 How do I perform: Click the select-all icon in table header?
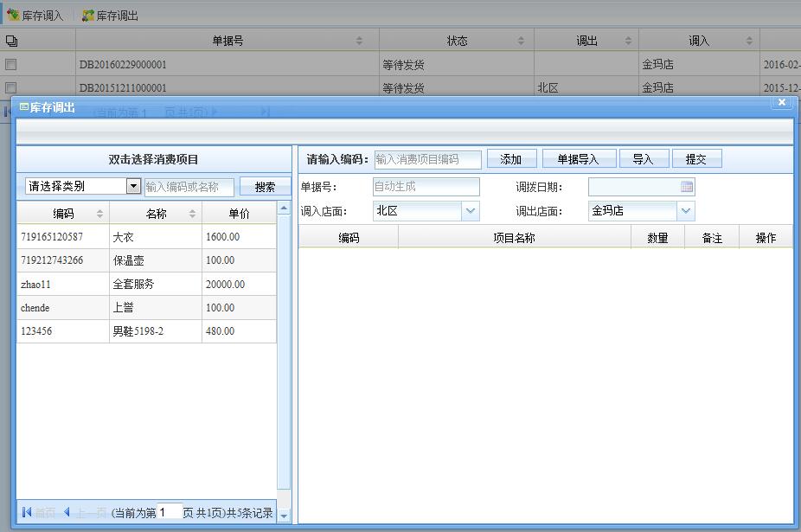pyautogui.click(x=11, y=41)
